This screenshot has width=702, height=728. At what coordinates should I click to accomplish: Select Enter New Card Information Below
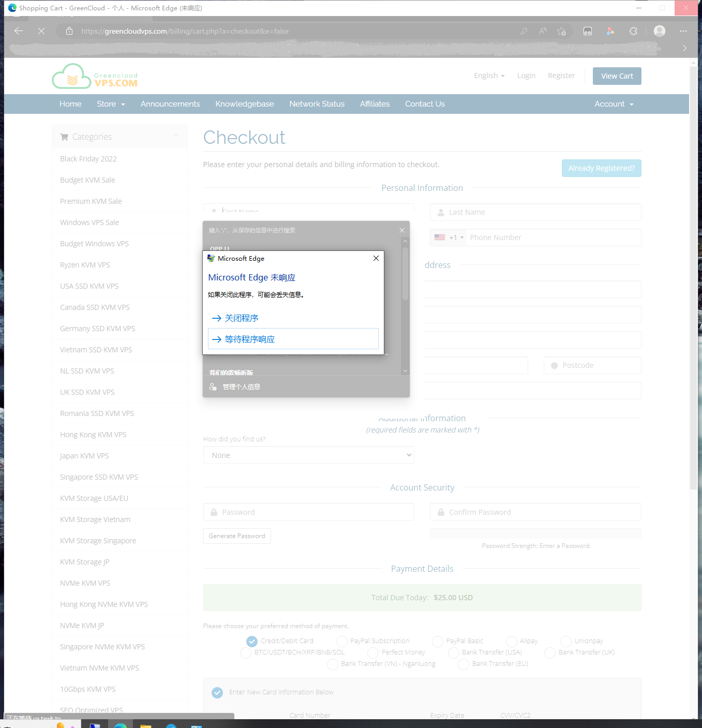pos(217,692)
